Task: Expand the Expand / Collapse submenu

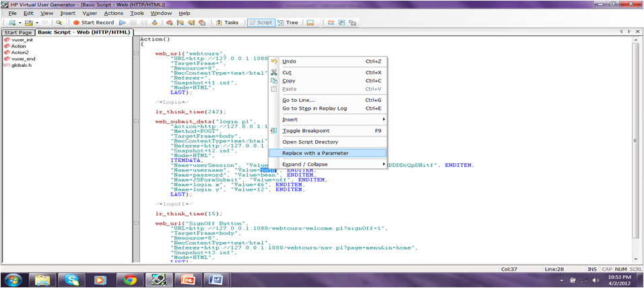Action: 327,164
